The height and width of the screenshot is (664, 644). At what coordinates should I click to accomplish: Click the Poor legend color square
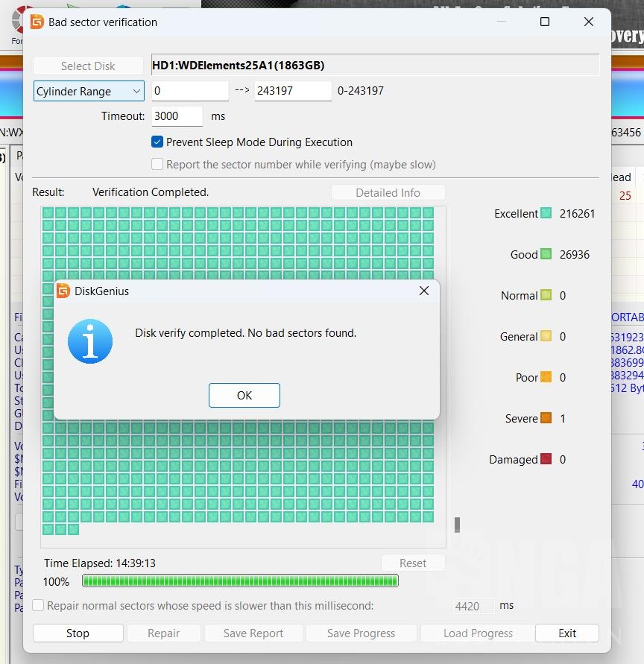pos(546,378)
